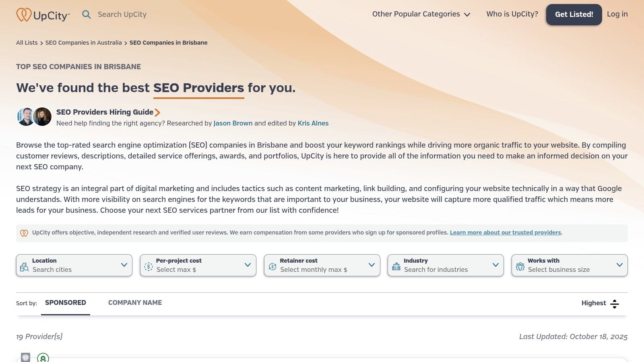Follow Learn more about trusted providers link

click(x=505, y=233)
